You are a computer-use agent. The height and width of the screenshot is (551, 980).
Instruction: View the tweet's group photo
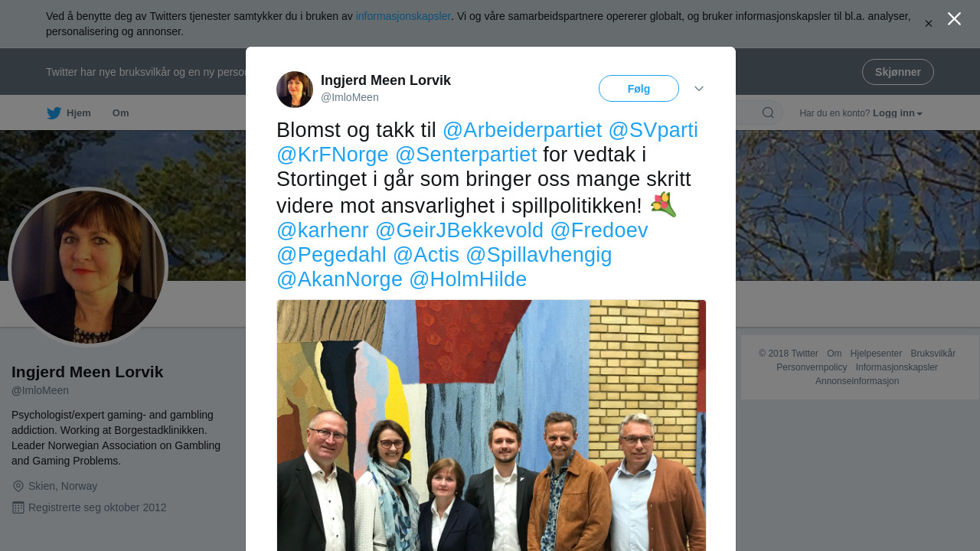coord(491,425)
